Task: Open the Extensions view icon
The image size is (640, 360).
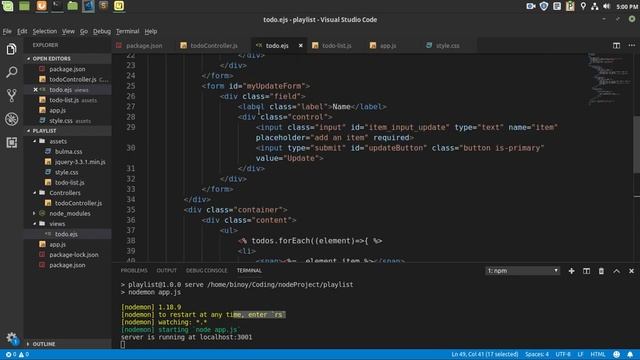Action: pos(11,142)
